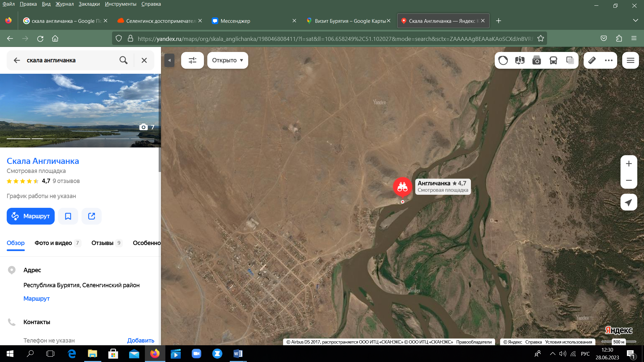Open Word from the taskbar
Screen dimensions: 644x362
238,354
